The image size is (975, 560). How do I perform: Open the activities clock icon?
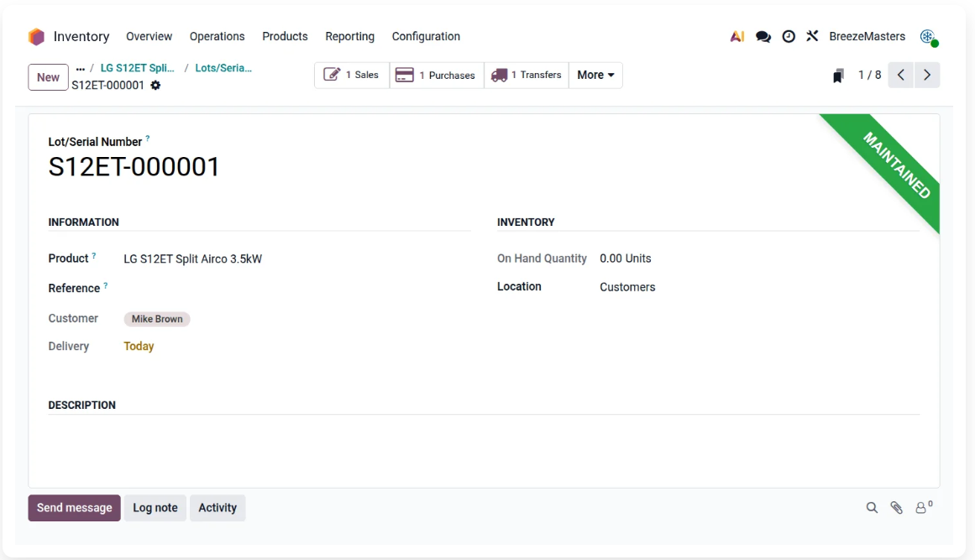789,37
